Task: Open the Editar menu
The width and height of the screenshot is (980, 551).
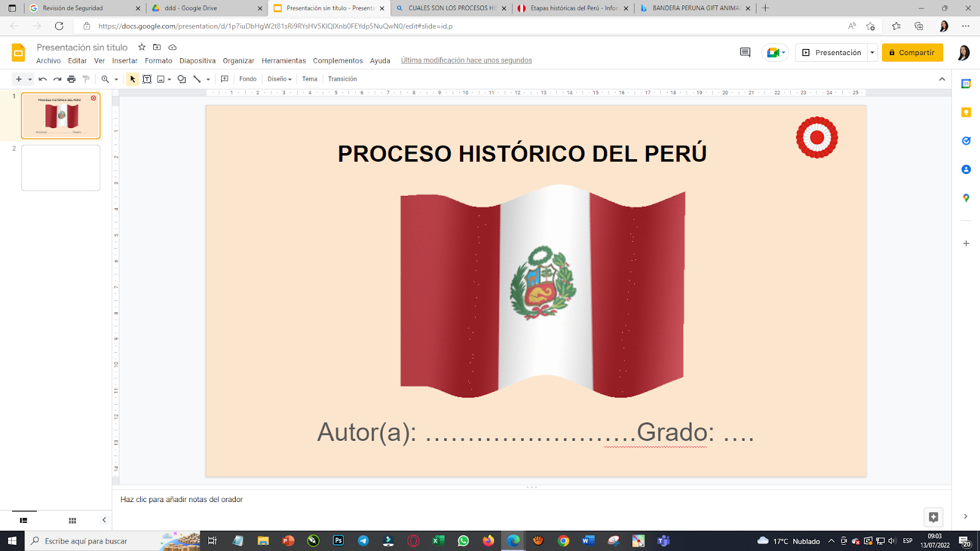Action: click(x=77, y=61)
